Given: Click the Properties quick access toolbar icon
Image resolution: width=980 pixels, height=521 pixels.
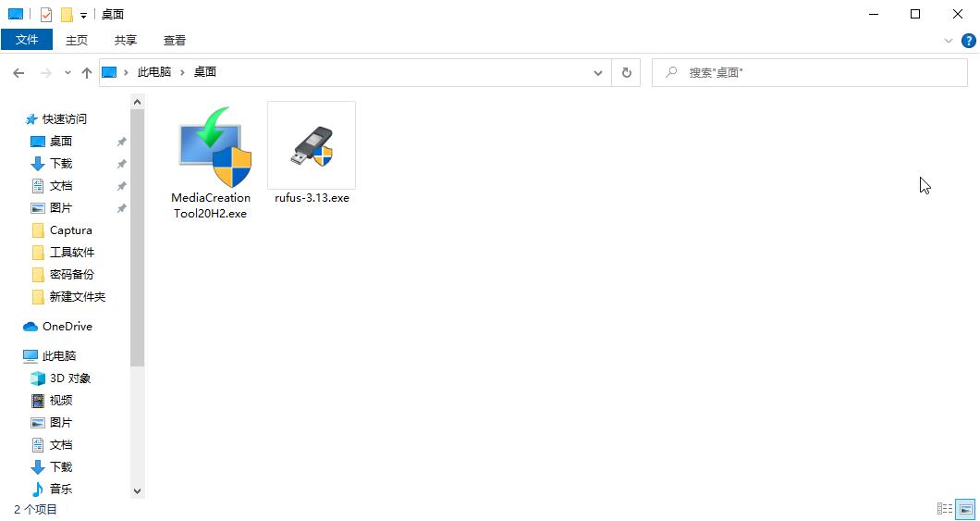Looking at the screenshot, I should [x=45, y=15].
